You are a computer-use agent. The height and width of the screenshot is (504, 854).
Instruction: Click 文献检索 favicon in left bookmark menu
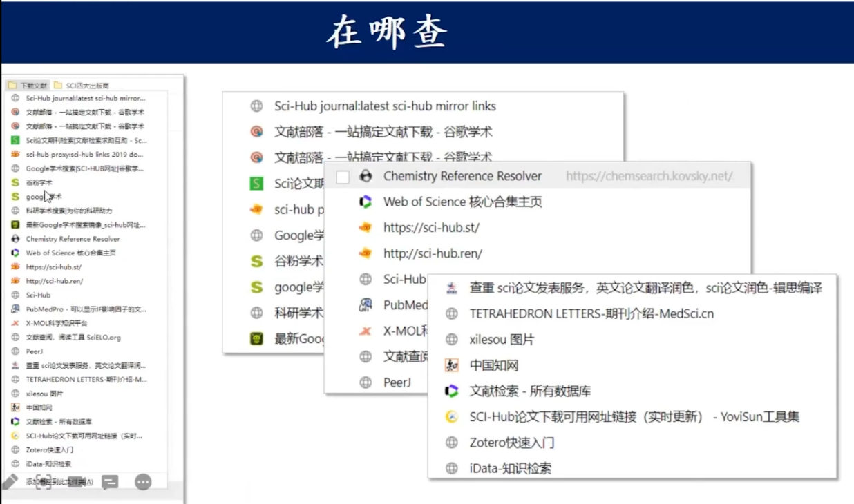coord(15,421)
